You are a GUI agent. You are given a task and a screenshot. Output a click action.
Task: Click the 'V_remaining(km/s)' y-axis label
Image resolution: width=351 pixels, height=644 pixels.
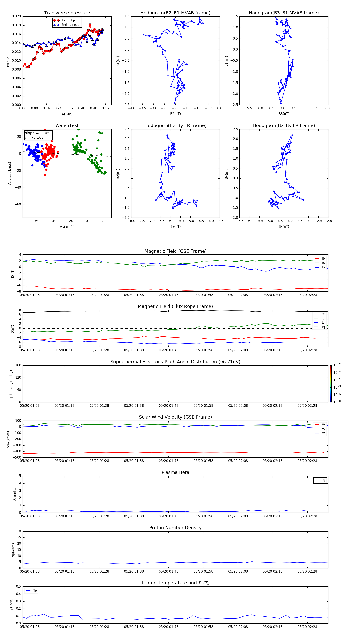click(10, 173)
